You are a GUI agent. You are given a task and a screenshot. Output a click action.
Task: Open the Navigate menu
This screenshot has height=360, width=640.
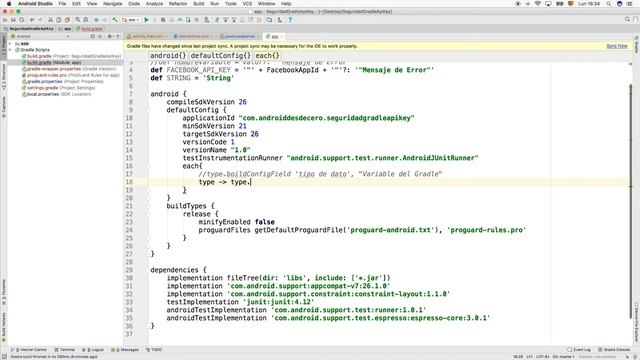[112, 3]
